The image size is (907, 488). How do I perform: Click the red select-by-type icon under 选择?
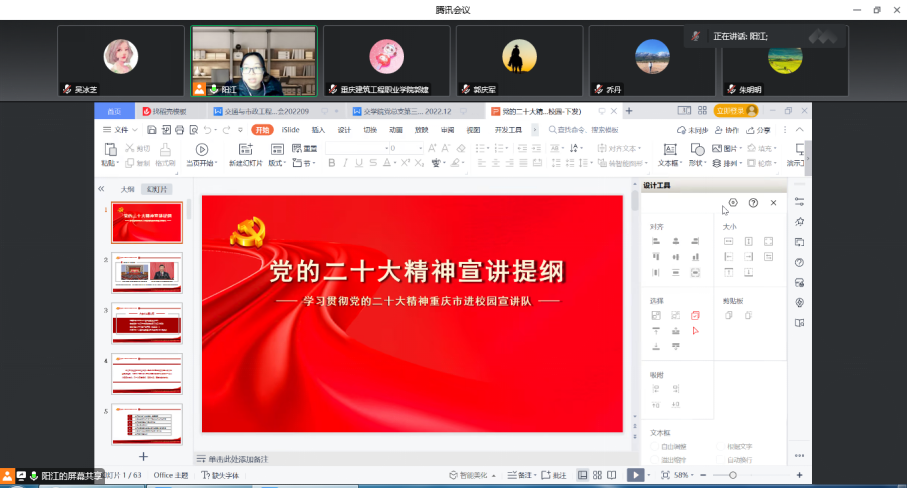point(695,316)
